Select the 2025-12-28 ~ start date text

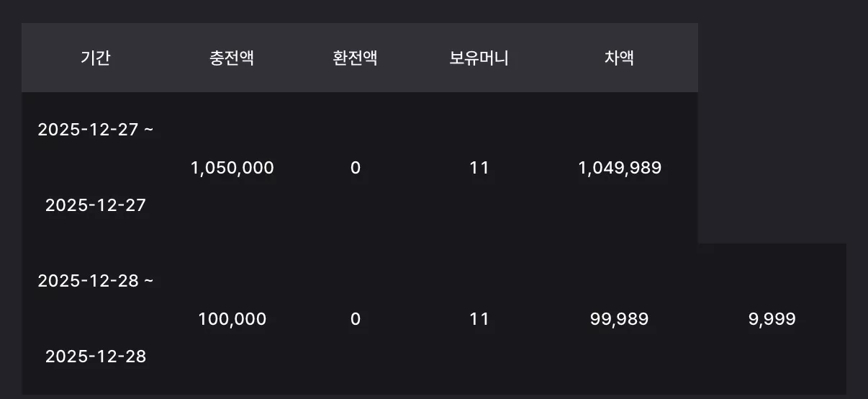pos(96,281)
